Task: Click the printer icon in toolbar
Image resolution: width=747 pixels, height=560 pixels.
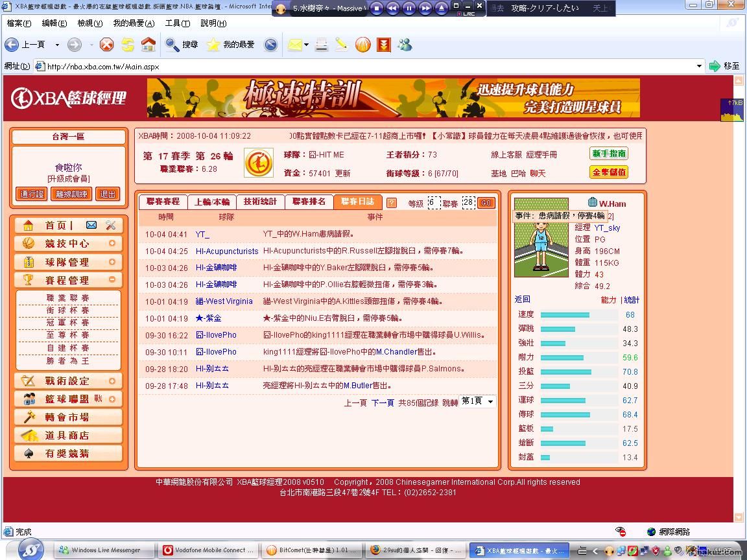Action: [321, 45]
